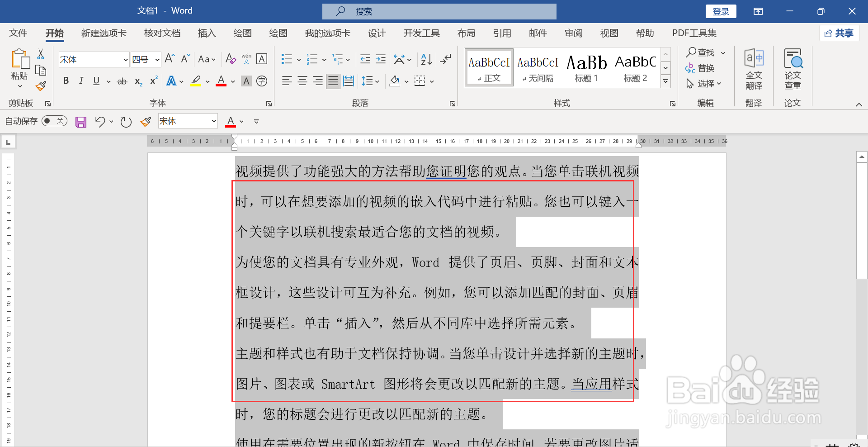Click the character border A icon

coord(262,59)
